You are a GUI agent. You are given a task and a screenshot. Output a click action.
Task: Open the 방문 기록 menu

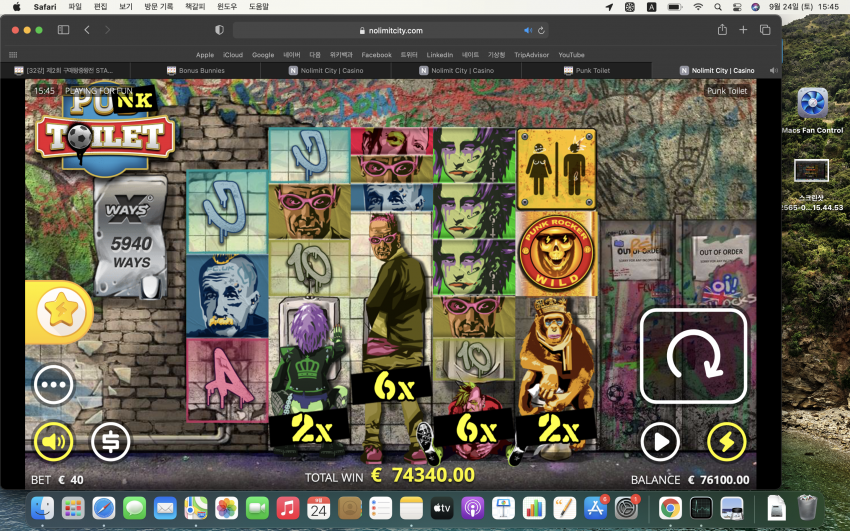(x=158, y=7)
